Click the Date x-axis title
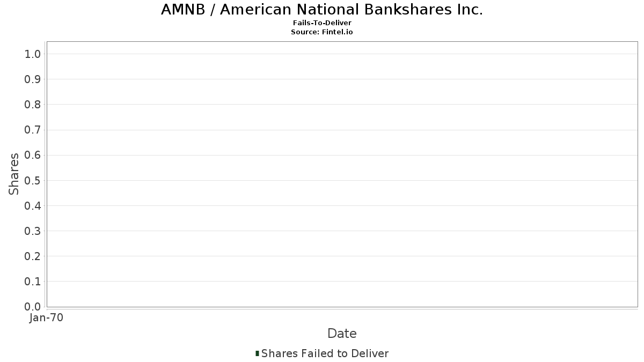Screen dimensions: 644x362 [342, 334]
